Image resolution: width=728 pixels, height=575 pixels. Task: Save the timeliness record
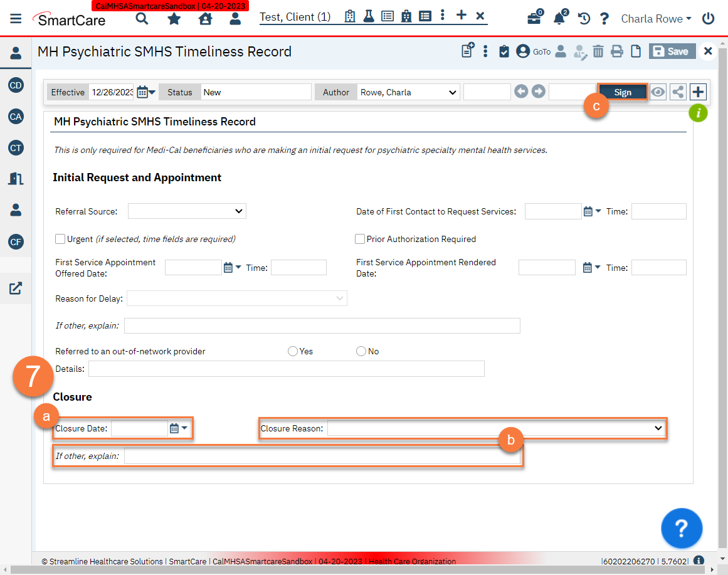(672, 51)
